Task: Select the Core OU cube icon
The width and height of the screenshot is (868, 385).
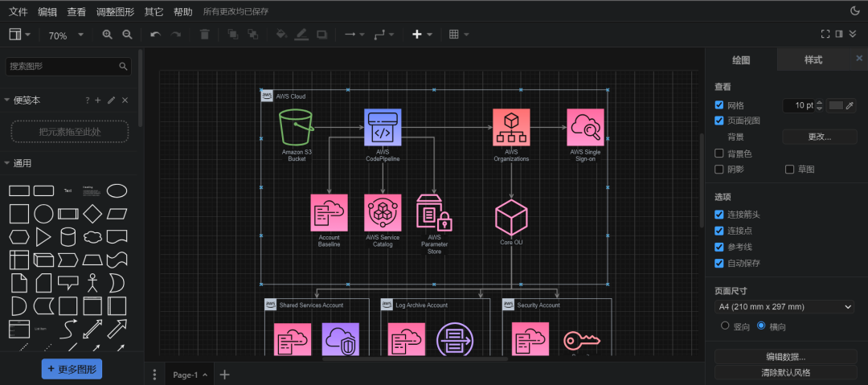Action: pyautogui.click(x=511, y=216)
